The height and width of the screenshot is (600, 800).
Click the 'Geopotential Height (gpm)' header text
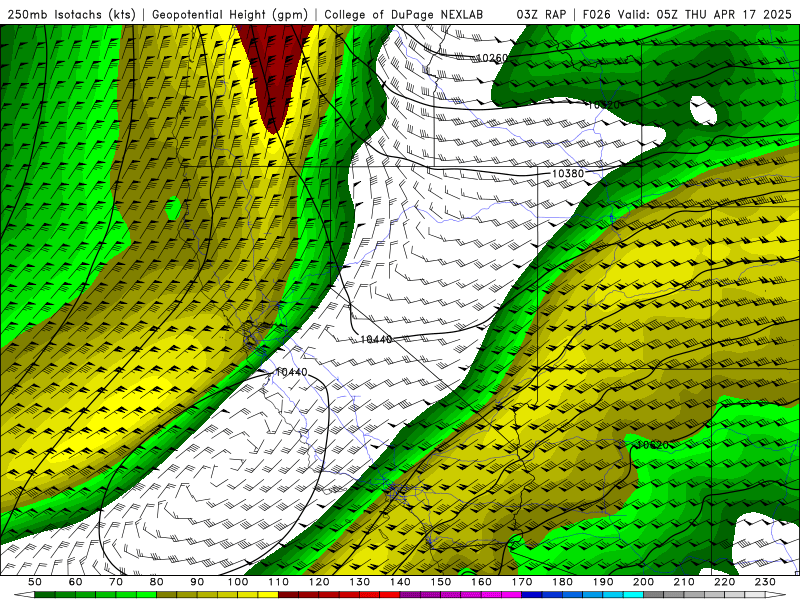tap(230, 14)
